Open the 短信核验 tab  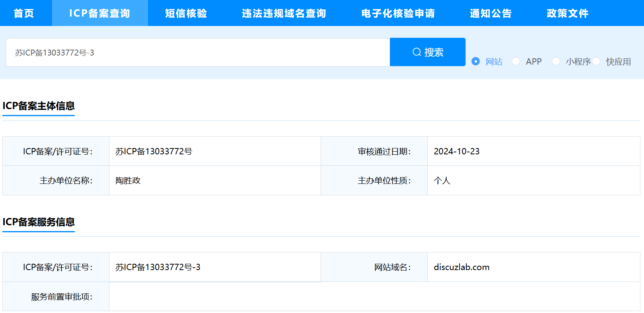tap(186, 13)
